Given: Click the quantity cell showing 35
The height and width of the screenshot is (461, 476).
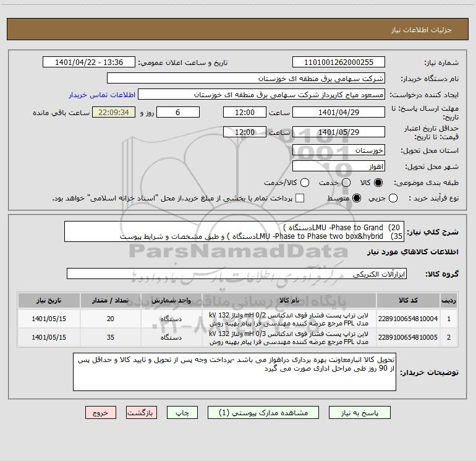Looking at the screenshot, I should [x=110, y=337].
